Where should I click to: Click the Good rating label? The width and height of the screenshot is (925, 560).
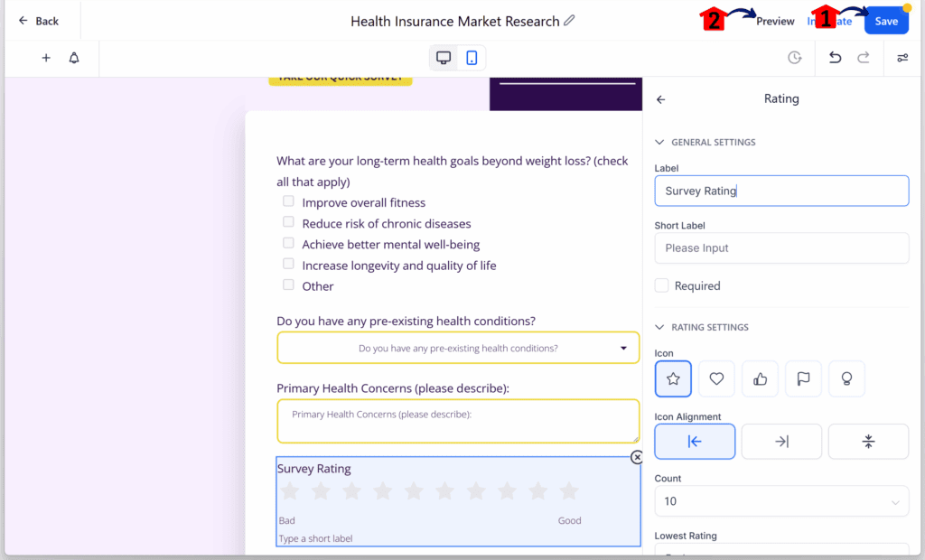[x=569, y=520]
